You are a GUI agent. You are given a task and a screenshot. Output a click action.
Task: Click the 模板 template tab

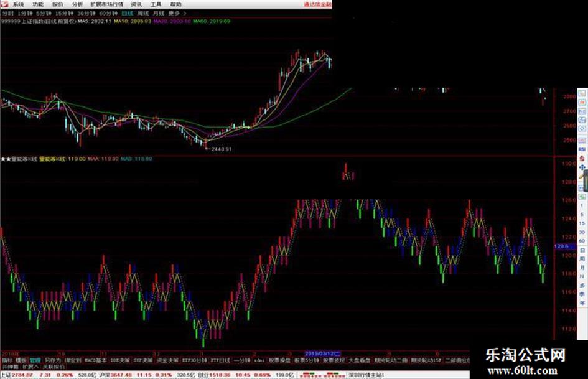point(21,360)
